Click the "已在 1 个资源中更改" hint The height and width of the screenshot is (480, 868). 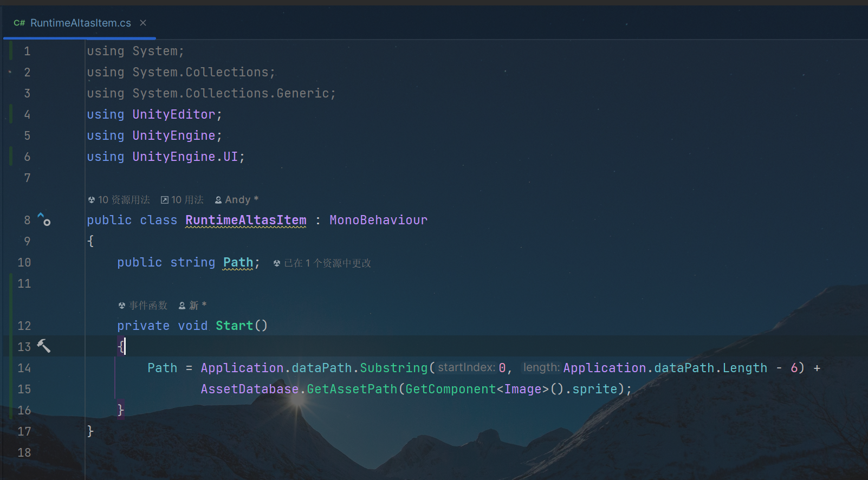pyautogui.click(x=323, y=263)
